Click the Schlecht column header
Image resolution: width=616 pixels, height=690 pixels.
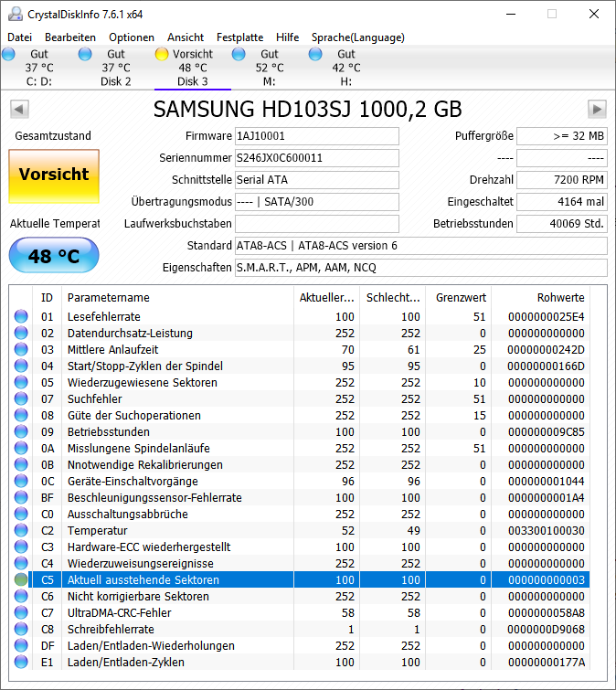[393, 297]
